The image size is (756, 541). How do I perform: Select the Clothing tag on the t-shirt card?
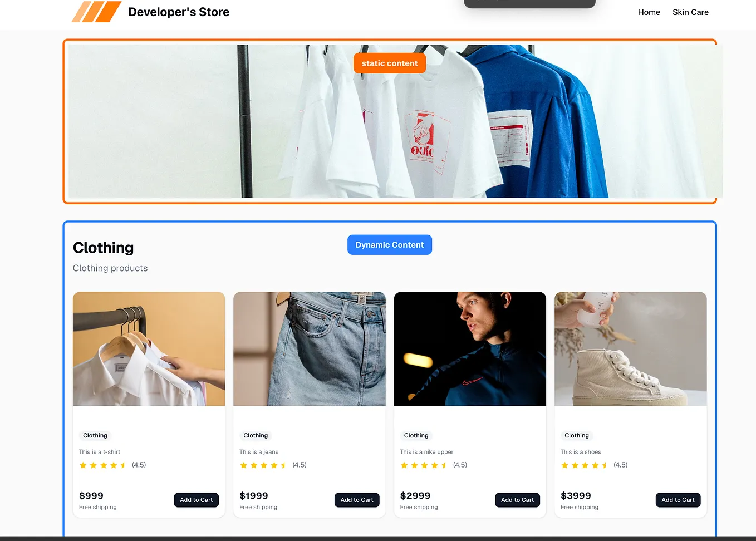point(95,435)
